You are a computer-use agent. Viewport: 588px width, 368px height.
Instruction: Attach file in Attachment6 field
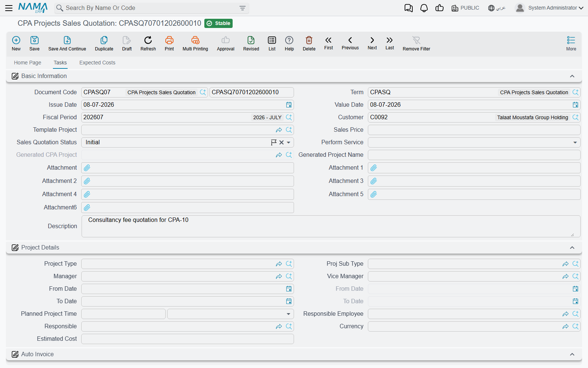point(87,208)
